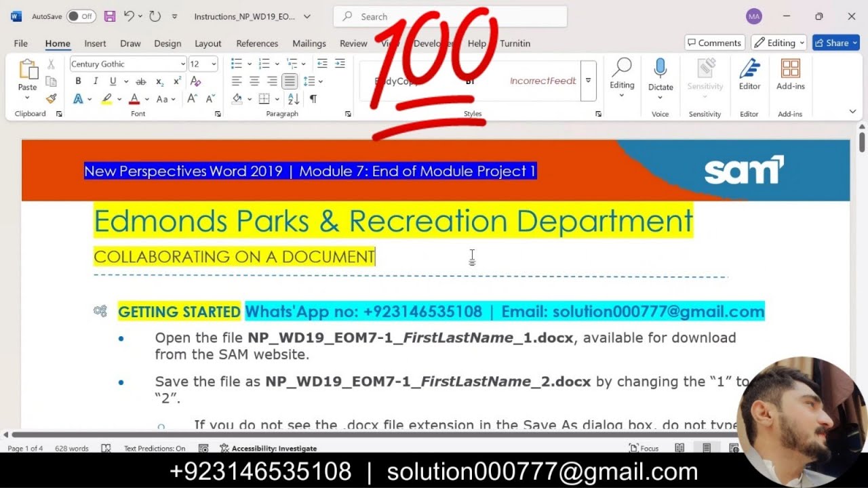Click the 628 words count
Image resolution: width=868 pixels, height=488 pixels.
(72, 448)
